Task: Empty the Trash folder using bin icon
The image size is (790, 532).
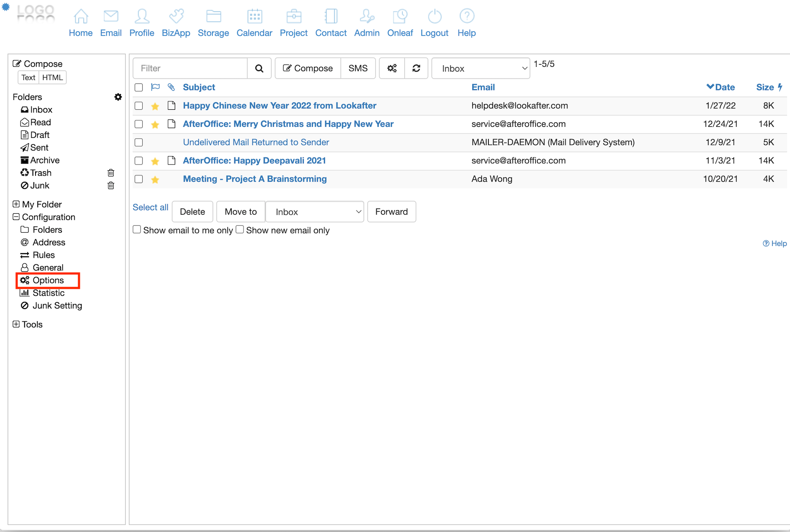Action: click(111, 173)
